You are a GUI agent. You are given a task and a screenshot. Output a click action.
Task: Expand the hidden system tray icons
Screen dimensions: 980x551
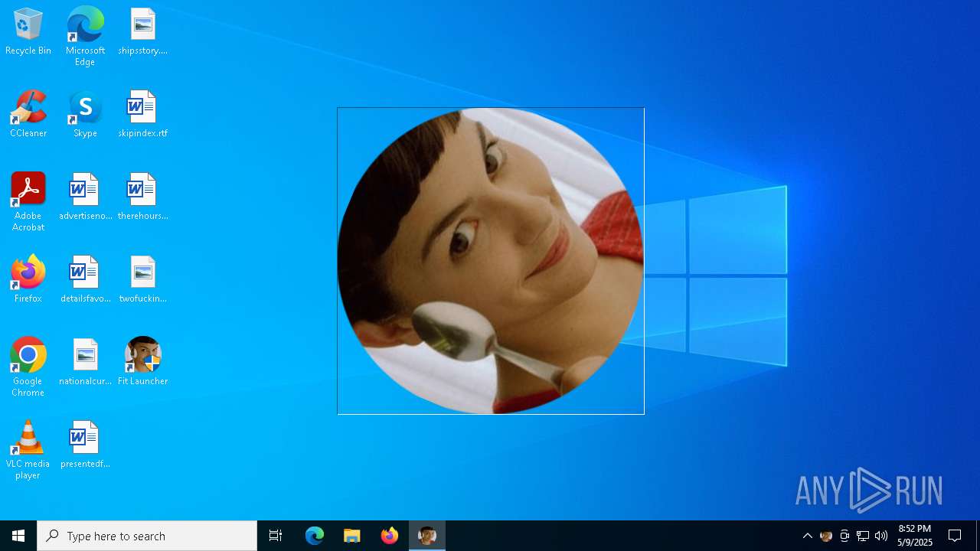(808, 536)
